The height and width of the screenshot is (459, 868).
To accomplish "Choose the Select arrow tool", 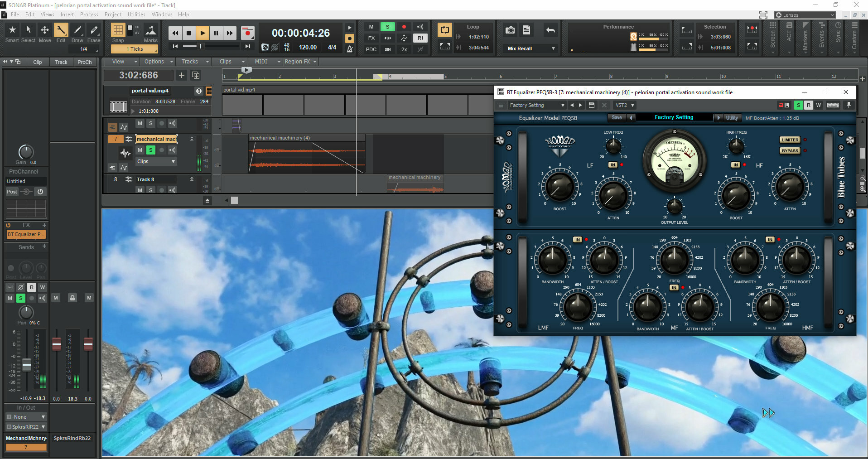I will (28, 30).
